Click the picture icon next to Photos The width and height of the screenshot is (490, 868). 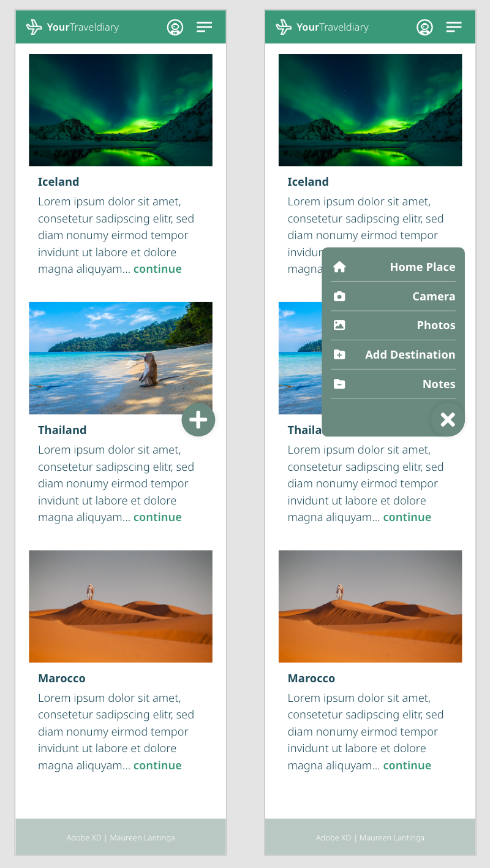[339, 325]
